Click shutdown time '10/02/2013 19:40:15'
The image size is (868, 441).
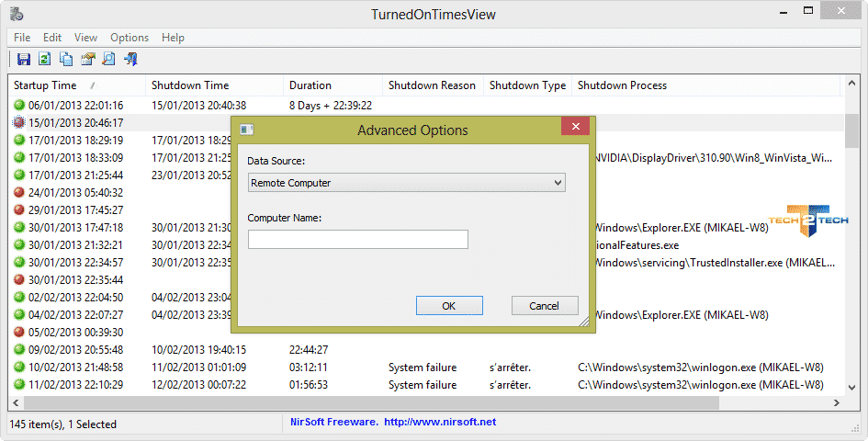pos(198,350)
